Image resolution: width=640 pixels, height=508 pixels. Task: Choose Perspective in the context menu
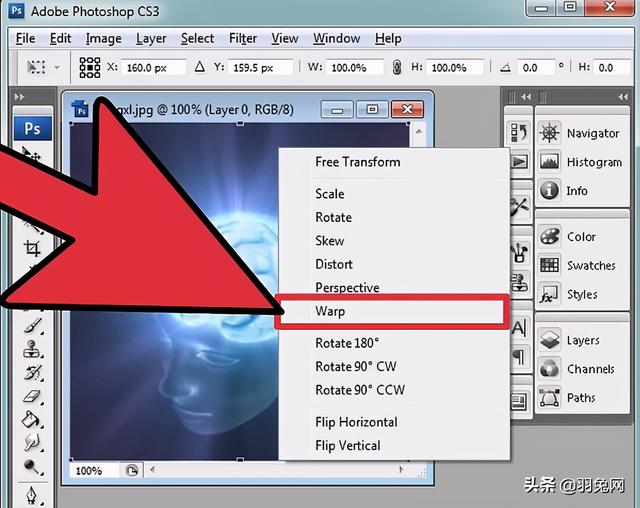point(394,287)
